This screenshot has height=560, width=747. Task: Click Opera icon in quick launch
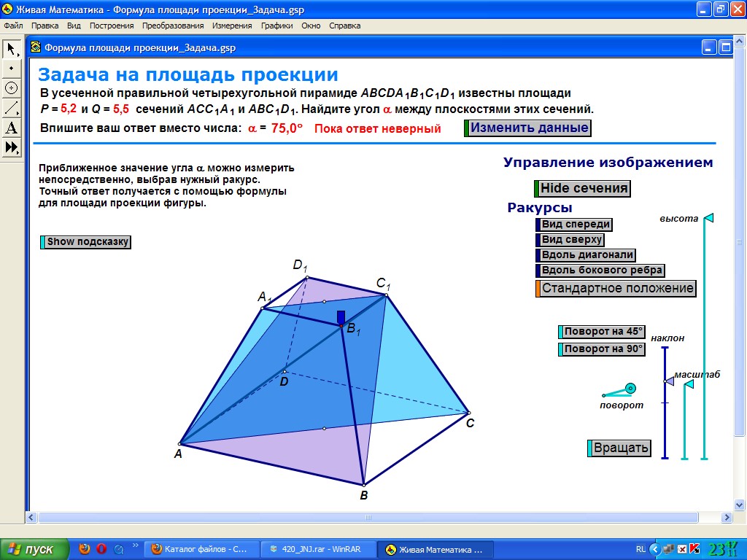point(101,549)
